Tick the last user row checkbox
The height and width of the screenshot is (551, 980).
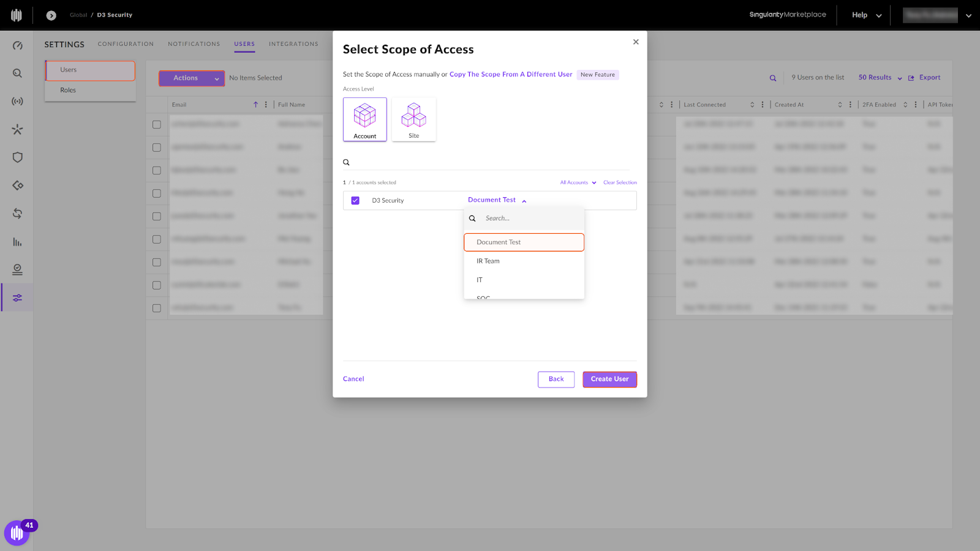point(157,308)
